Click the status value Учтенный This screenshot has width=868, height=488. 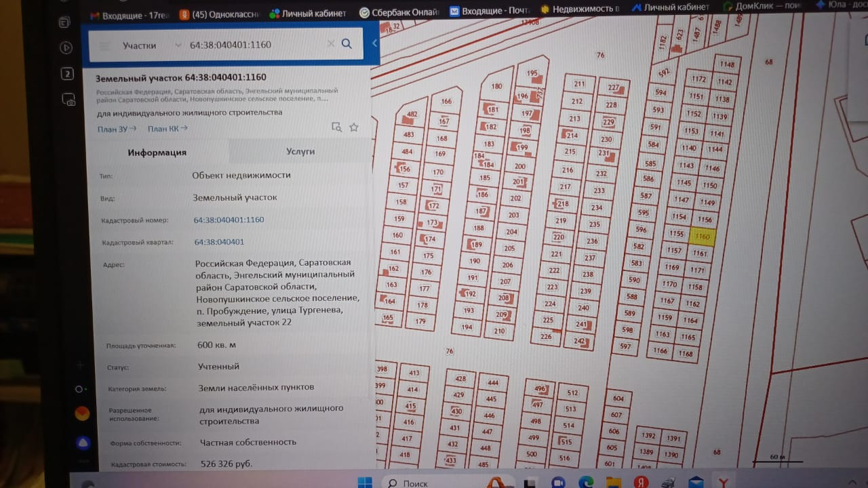tap(219, 366)
